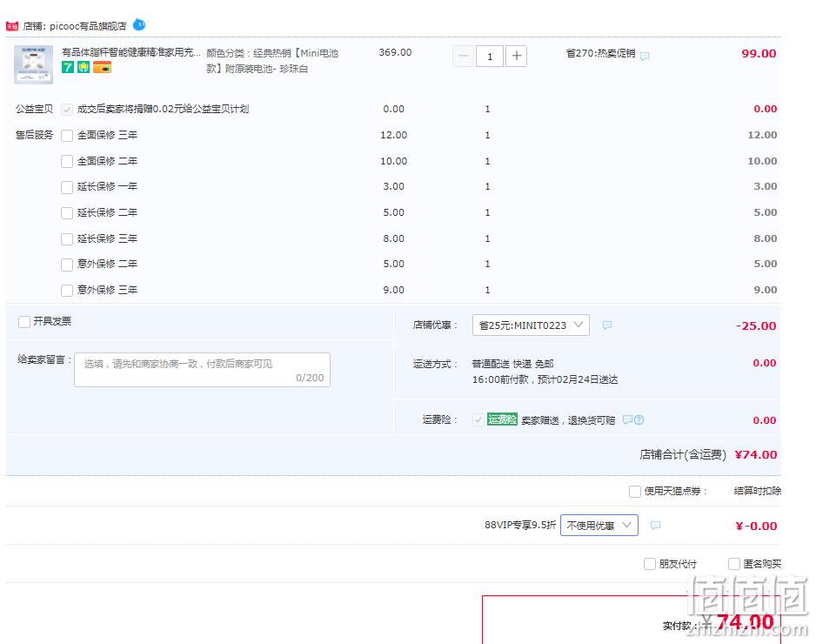
Task: Click the body fat scale product thumbnail
Action: (x=33, y=64)
